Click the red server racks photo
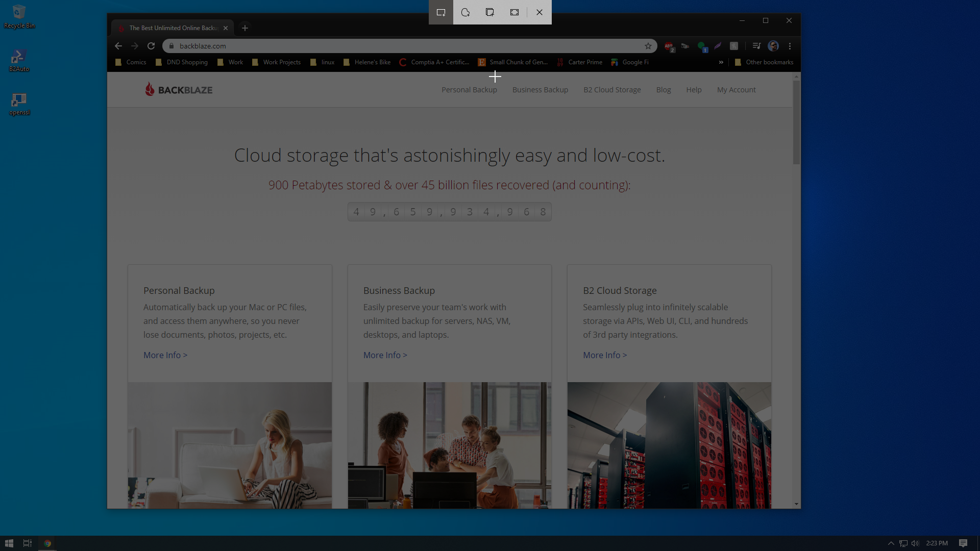Screen dimensions: 980x551 coord(669,445)
